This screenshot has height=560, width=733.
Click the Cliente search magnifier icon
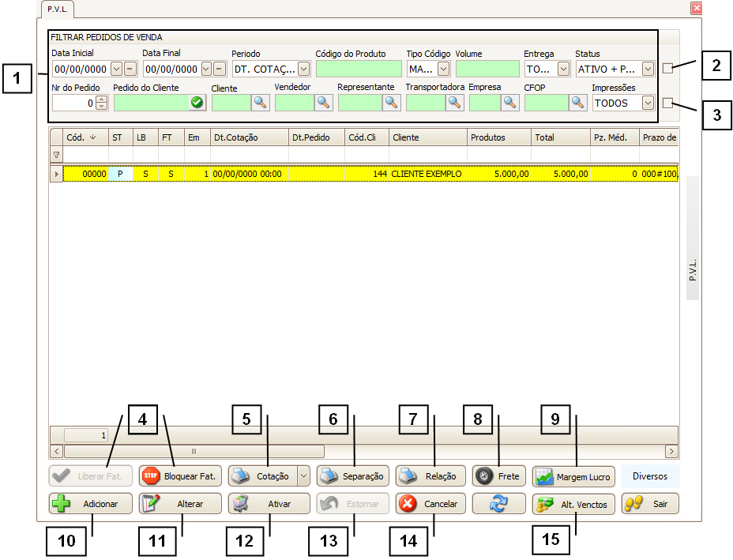click(260, 102)
